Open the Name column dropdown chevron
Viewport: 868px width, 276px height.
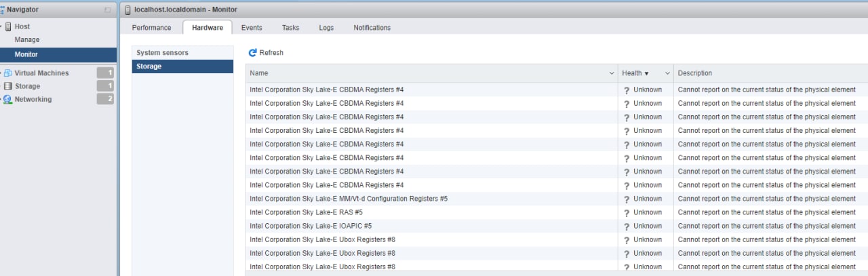tap(612, 73)
